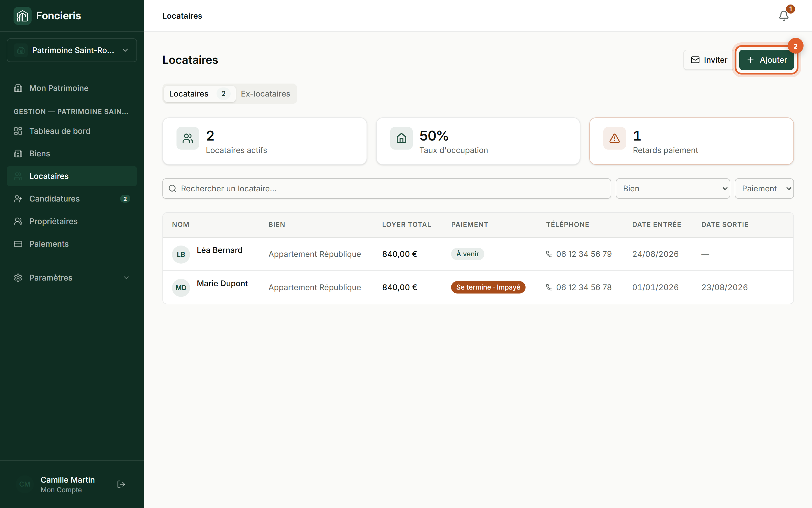Open the Bien filter dropdown
Viewport: 812px width, 508px height.
(x=673, y=189)
